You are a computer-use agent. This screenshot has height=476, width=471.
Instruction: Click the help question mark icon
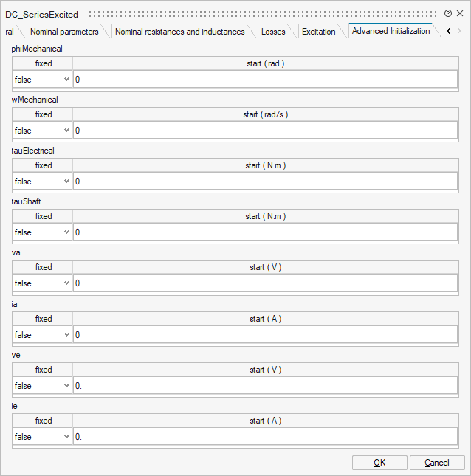[x=448, y=14]
